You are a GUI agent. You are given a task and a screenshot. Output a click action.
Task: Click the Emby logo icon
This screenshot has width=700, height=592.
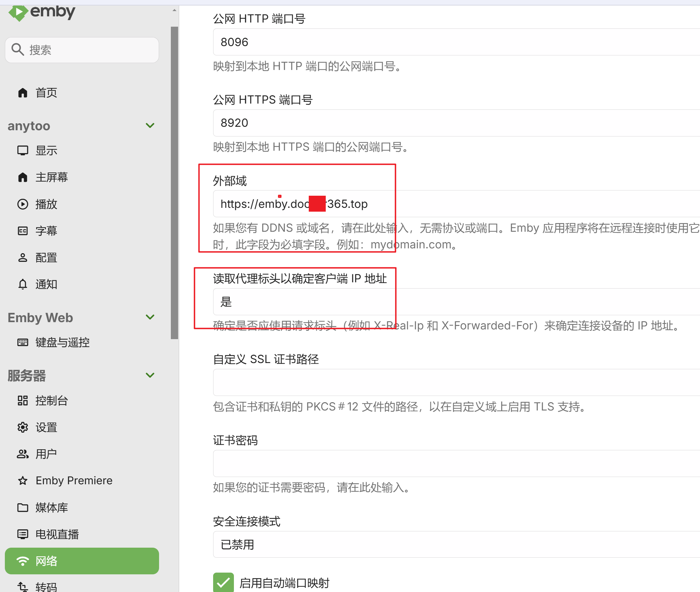tap(18, 13)
